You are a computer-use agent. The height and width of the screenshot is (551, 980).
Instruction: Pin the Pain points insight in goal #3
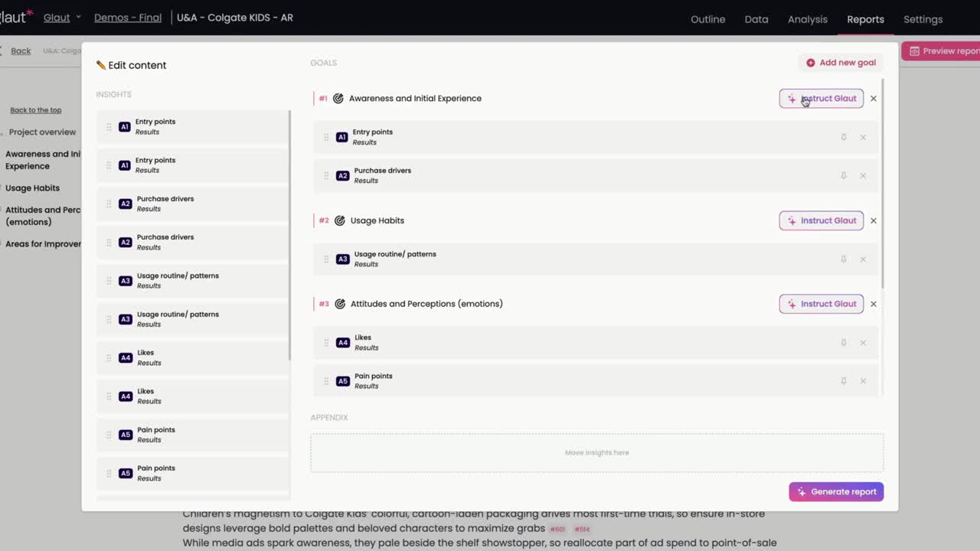click(x=844, y=380)
